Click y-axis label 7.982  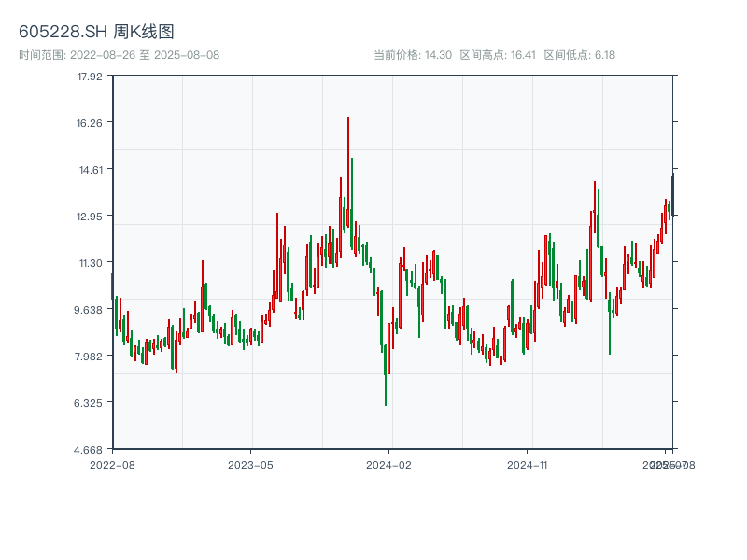88,357
